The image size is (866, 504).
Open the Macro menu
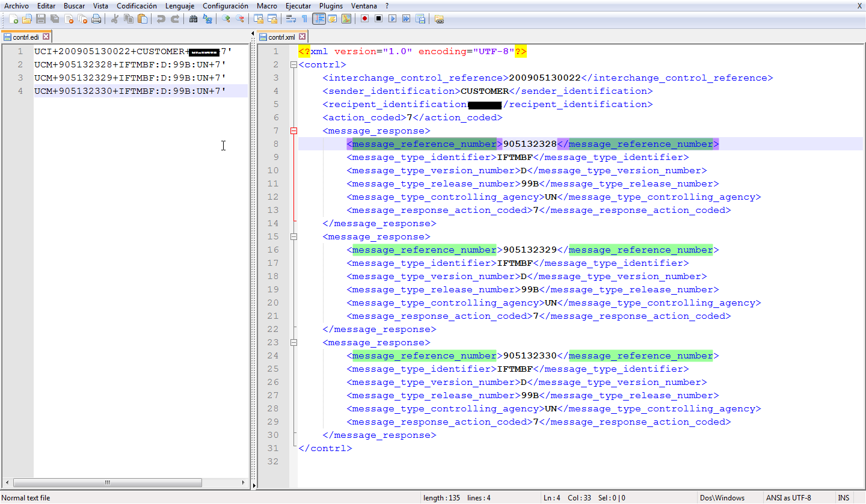pos(266,5)
